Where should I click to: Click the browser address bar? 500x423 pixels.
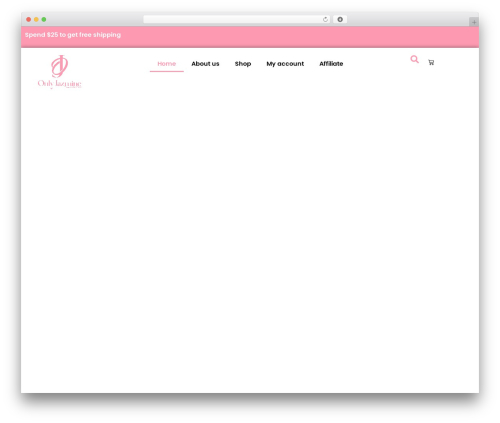(x=236, y=20)
